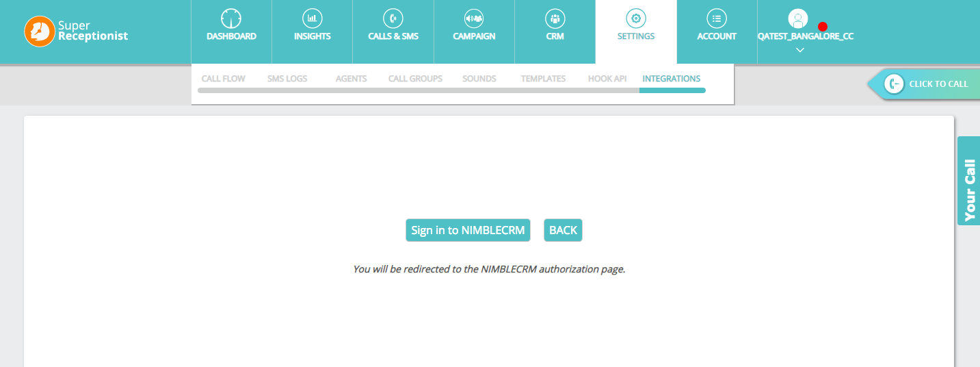Click the NIMBLECRM redirect notice text

click(489, 269)
